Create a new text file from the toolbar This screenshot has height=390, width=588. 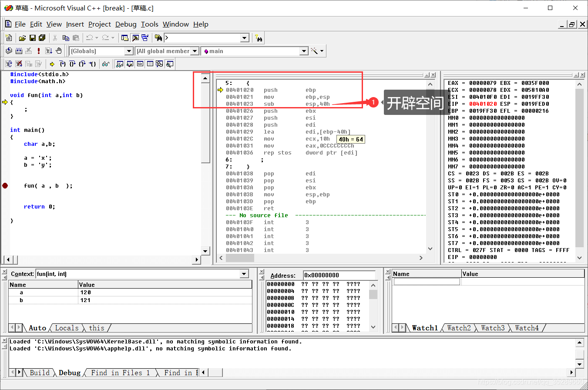[9, 38]
